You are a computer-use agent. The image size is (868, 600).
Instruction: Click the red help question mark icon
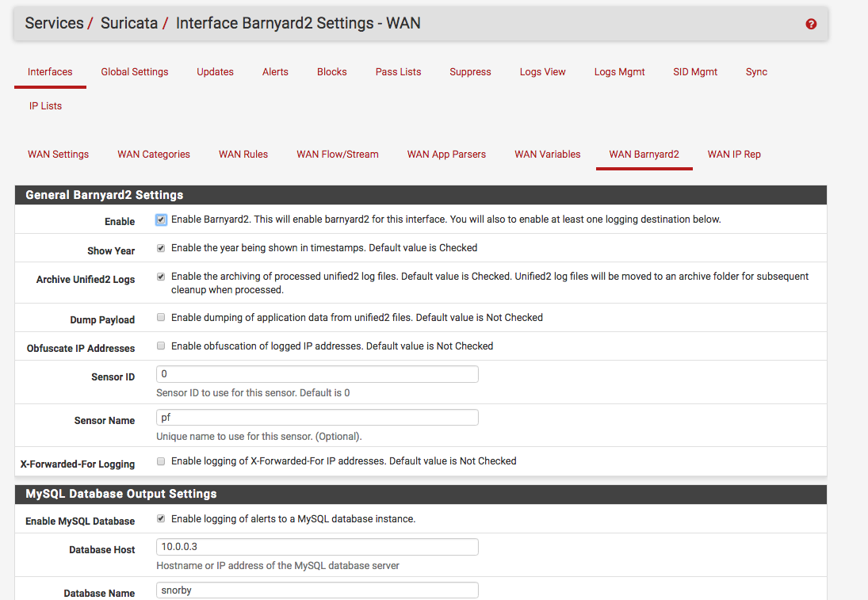pyautogui.click(x=811, y=24)
